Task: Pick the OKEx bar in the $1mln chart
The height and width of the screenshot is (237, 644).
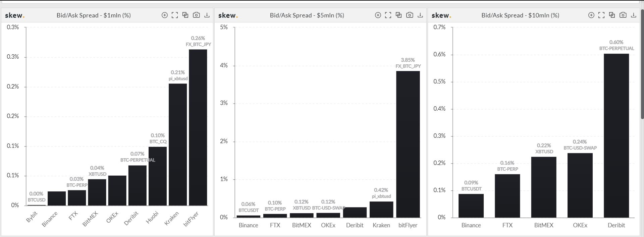Action: [x=117, y=190]
